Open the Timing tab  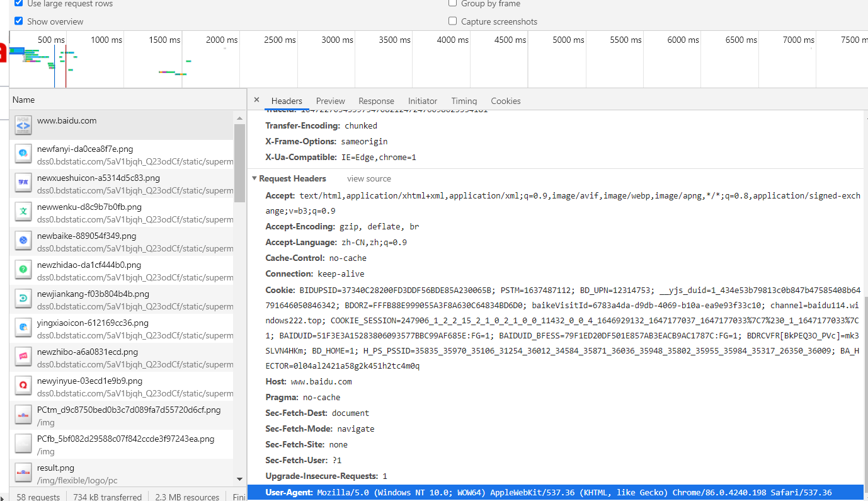pos(464,101)
